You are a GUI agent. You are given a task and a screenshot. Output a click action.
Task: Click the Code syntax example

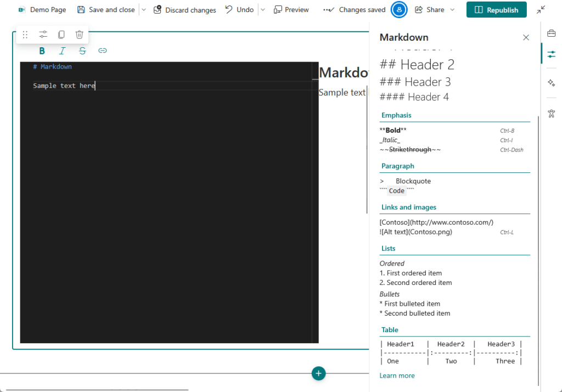coord(396,191)
